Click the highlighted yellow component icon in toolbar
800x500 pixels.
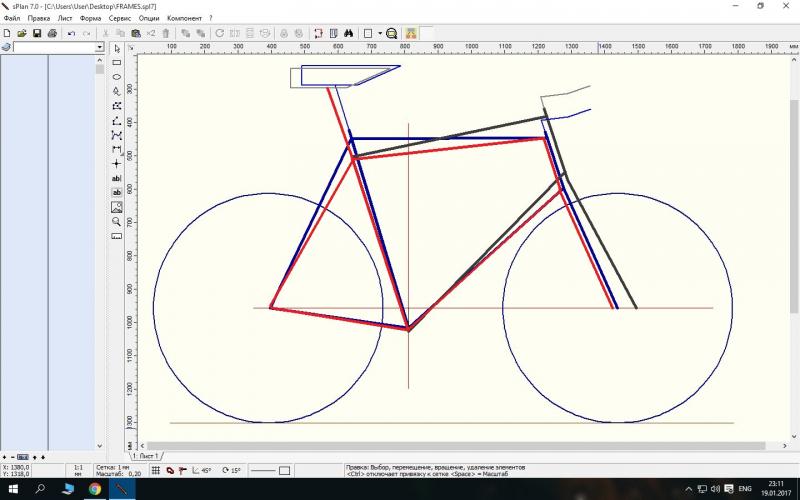411,33
